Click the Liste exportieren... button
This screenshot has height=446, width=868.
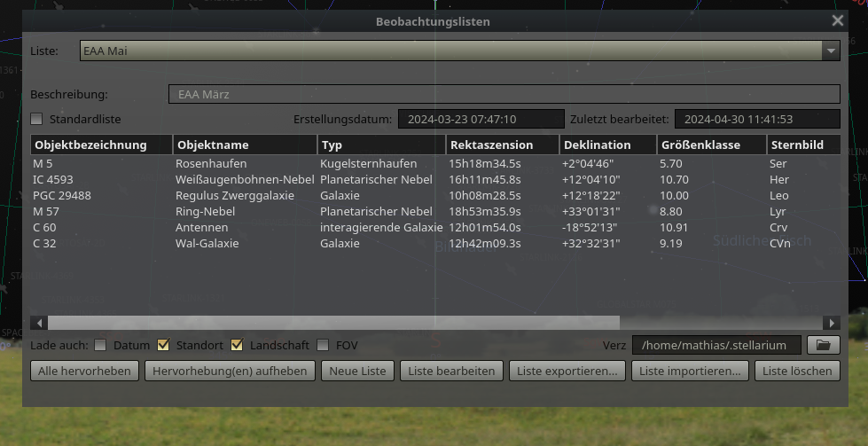tap(567, 371)
